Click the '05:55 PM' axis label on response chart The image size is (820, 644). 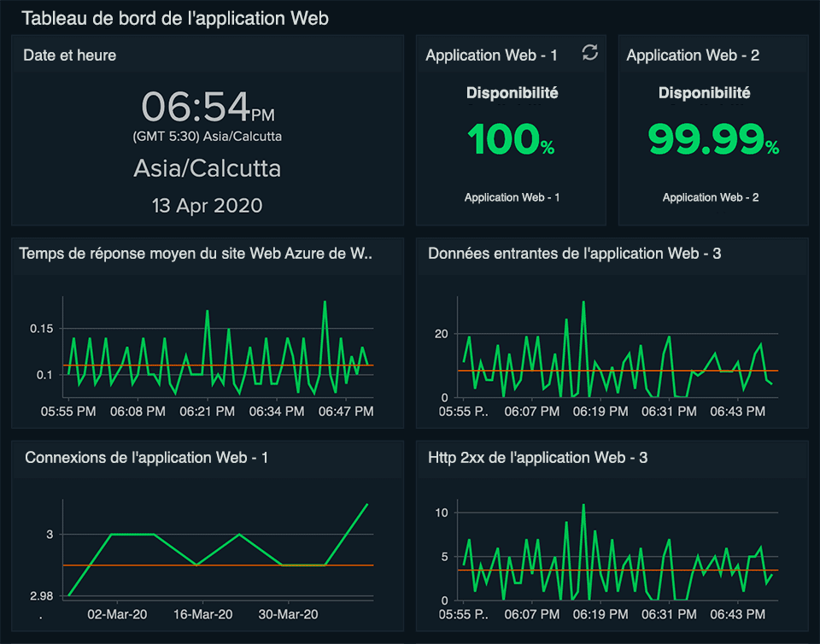pyautogui.click(x=68, y=411)
